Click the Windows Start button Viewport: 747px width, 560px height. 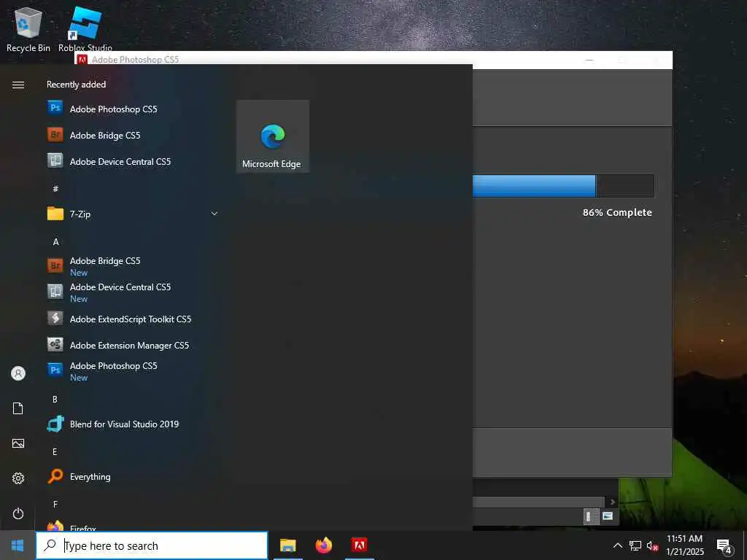pos(18,545)
